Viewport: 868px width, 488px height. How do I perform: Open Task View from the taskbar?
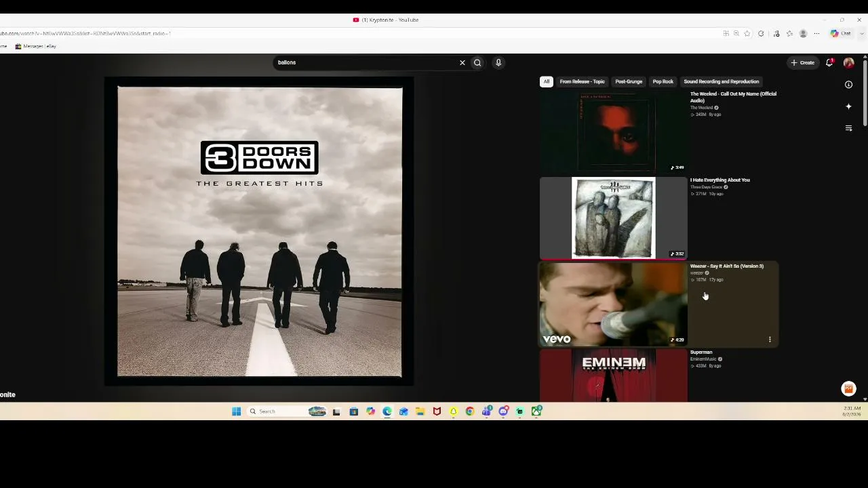(x=336, y=411)
